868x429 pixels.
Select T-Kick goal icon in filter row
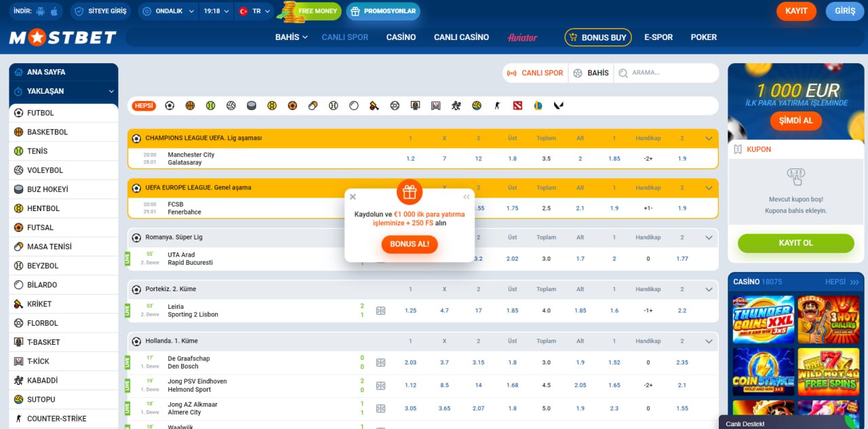click(435, 106)
